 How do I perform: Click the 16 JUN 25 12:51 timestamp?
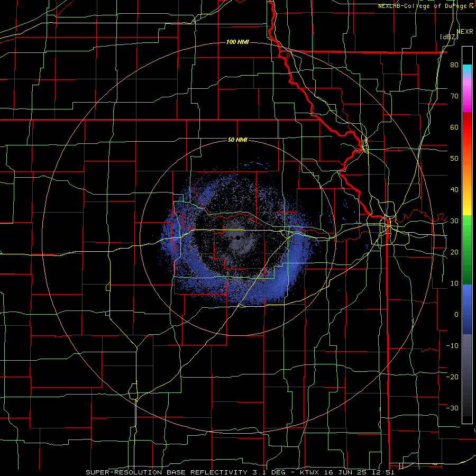click(x=360, y=472)
